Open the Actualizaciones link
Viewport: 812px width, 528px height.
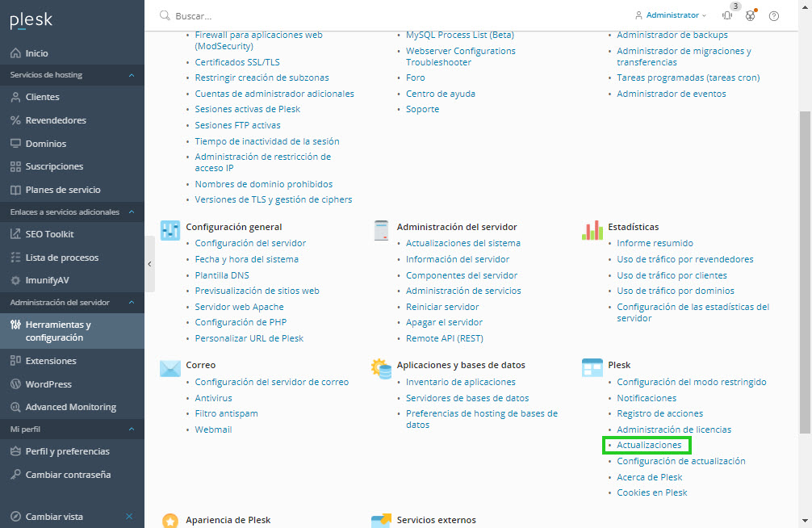pyautogui.click(x=649, y=445)
